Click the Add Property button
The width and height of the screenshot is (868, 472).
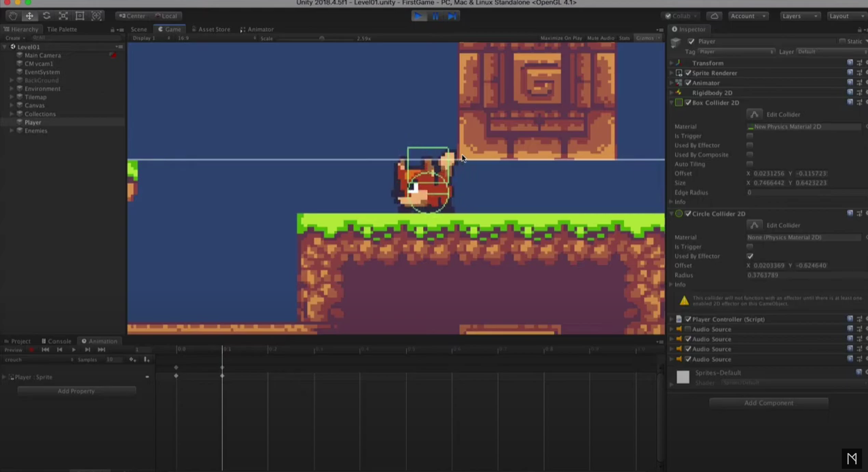[76, 391]
